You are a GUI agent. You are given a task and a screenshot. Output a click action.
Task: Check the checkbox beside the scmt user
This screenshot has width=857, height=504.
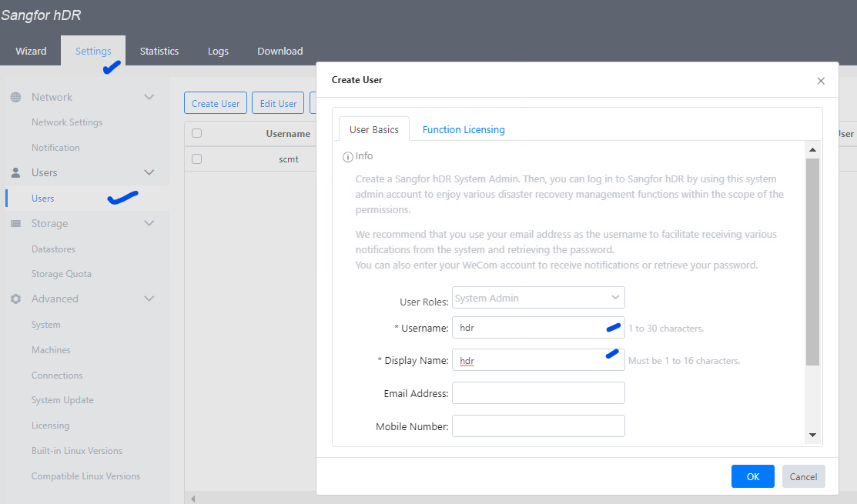pyautogui.click(x=196, y=159)
